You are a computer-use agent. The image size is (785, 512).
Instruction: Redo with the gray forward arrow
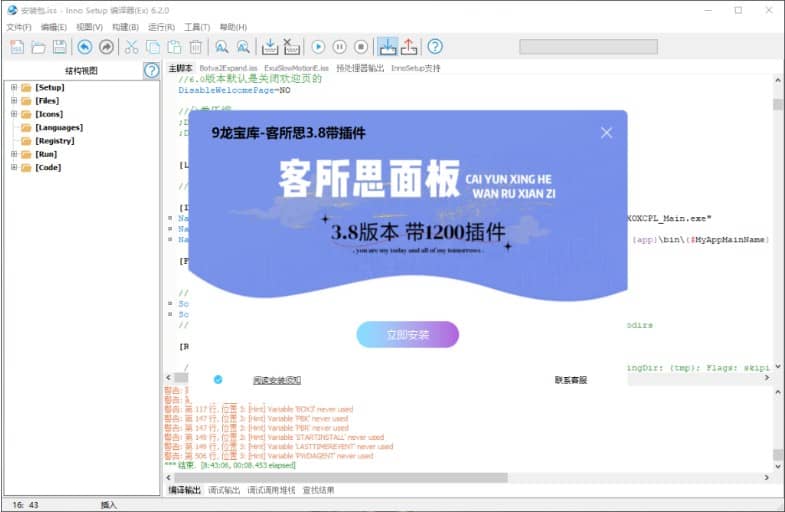[x=106, y=47]
